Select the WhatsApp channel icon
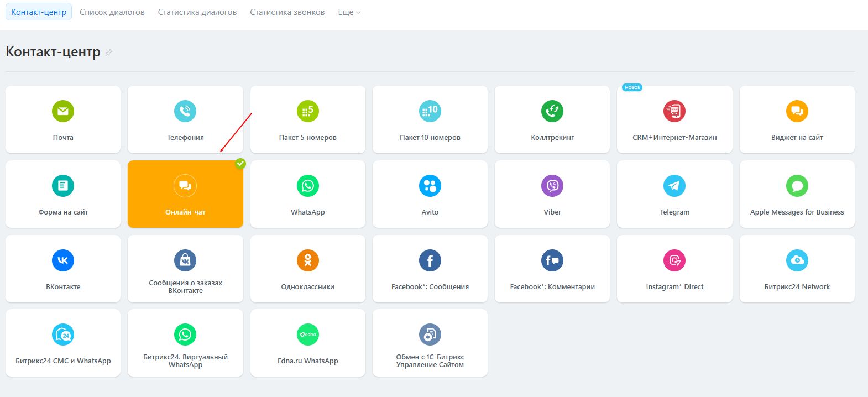 pos(307,186)
